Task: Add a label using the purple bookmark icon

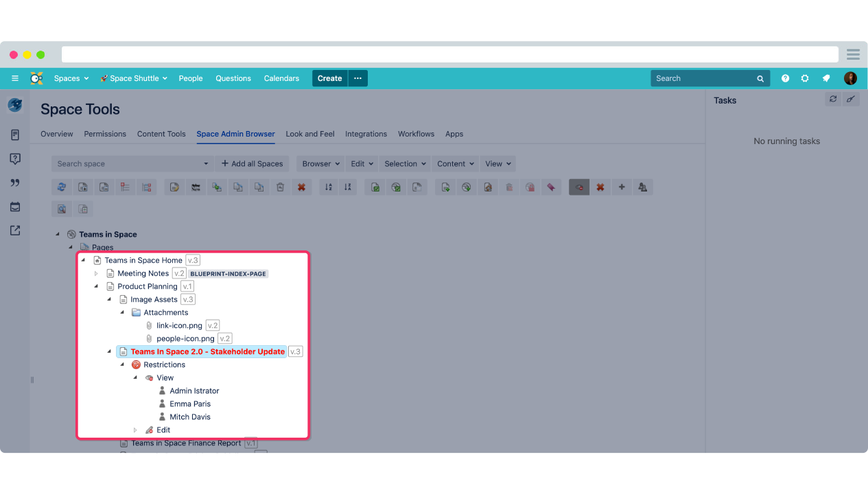Action: point(551,187)
